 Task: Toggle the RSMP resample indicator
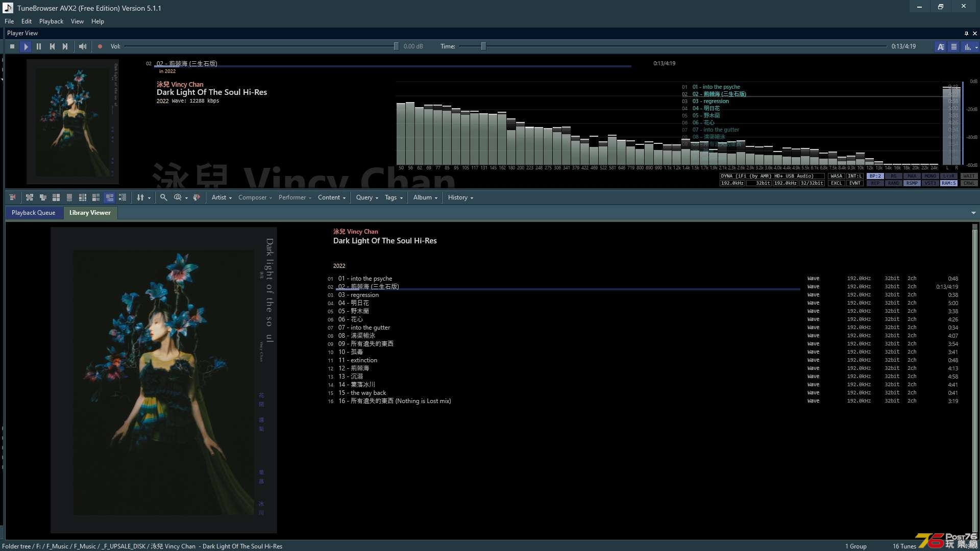912,183
